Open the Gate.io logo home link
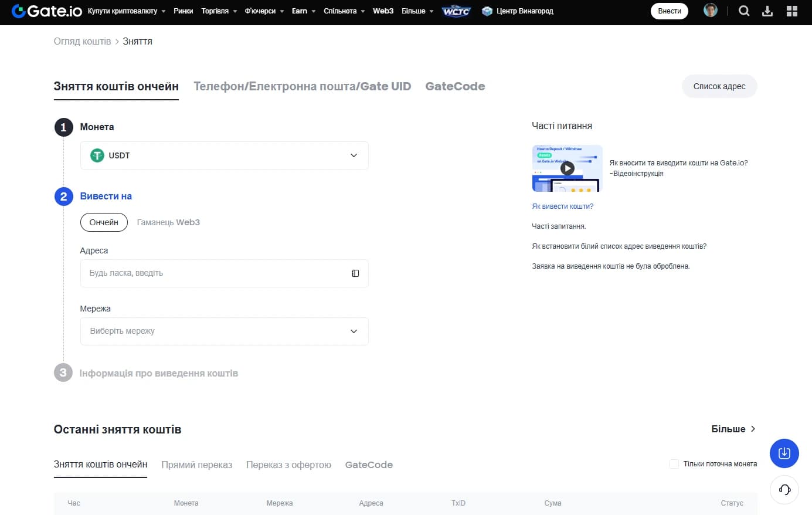Image resolution: width=812 pixels, height=515 pixels. [47, 11]
